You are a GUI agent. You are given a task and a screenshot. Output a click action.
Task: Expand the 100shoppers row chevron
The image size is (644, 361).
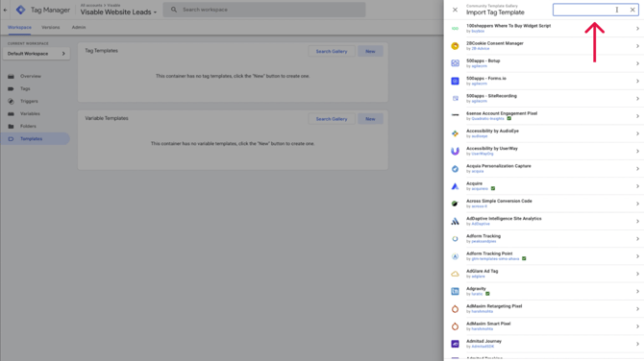click(x=637, y=28)
